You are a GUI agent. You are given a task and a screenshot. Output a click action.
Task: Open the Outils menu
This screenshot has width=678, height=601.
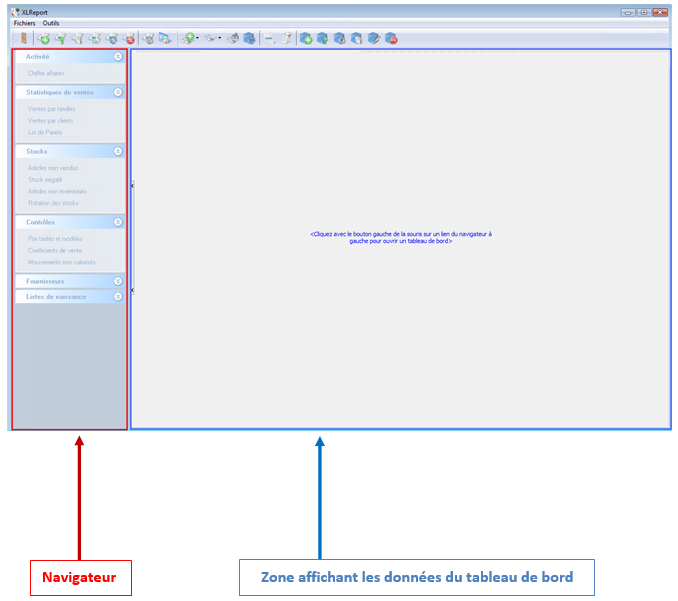tap(51, 22)
